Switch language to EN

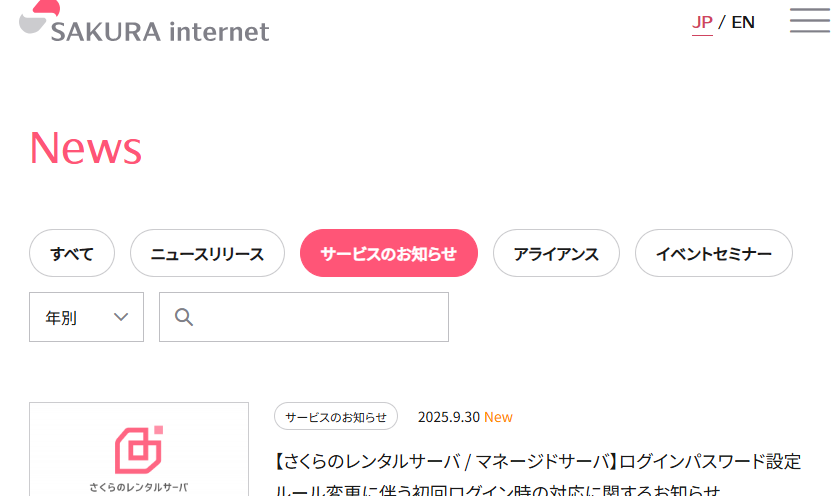click(x=743, y=22)
